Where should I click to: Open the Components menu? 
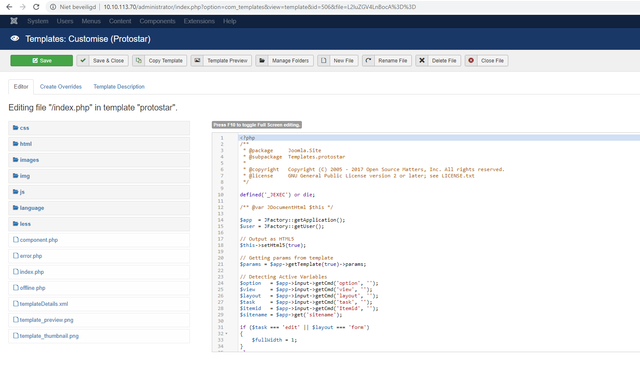[x=157, y=21]
